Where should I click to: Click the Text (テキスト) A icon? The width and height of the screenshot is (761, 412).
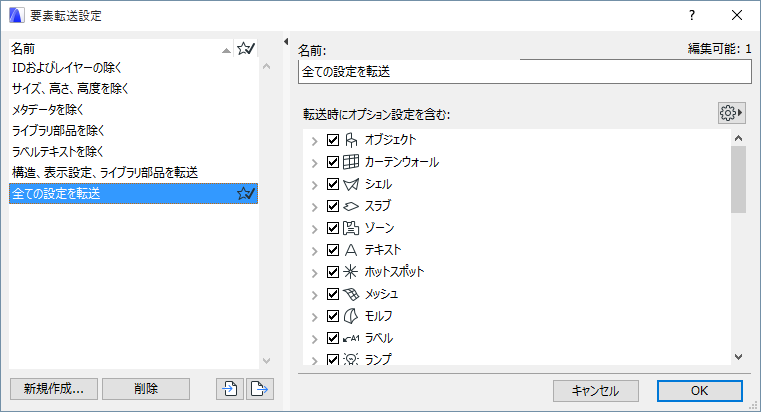tap(351, 250)
